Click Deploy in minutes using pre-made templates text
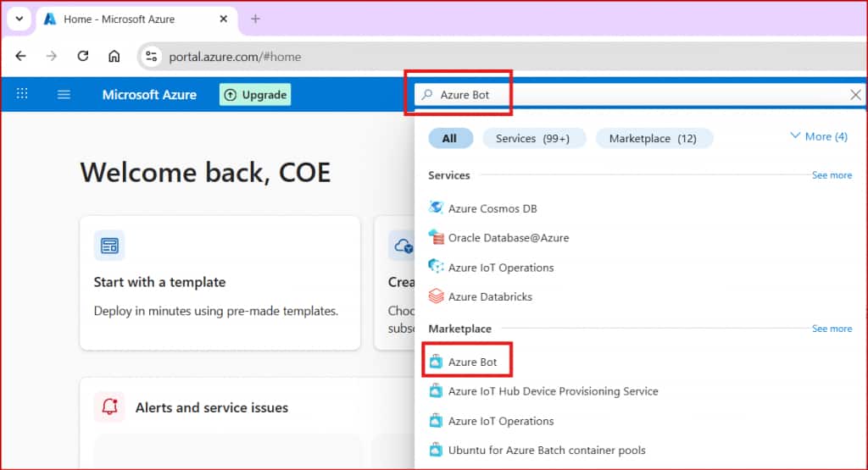The image size is (868, 470). (x=216, y=311)
